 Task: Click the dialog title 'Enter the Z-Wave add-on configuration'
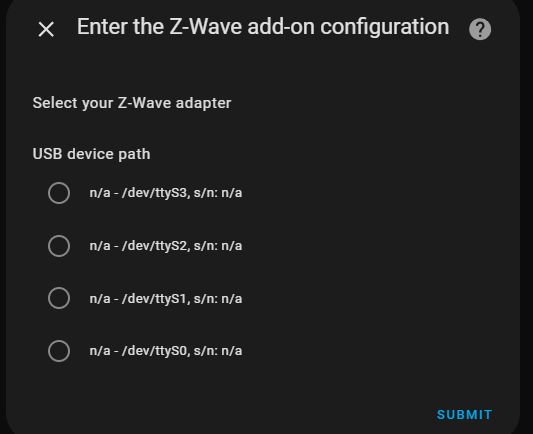(263, 27)
